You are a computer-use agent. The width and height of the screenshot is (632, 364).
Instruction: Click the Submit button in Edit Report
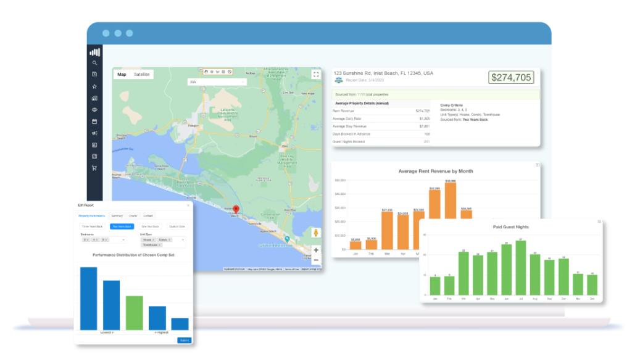[185, 340]
